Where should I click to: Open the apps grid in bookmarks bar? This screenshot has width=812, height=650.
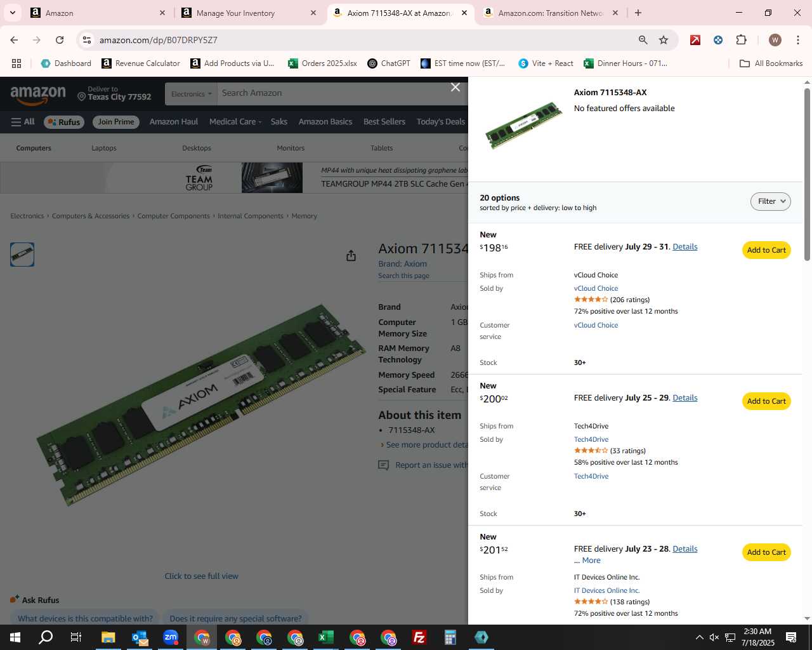16,63
